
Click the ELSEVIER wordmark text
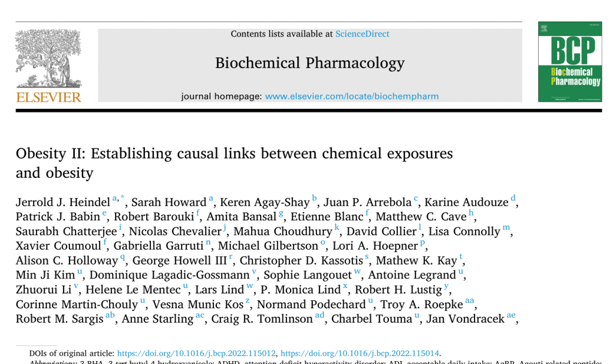tap(49, 98)
